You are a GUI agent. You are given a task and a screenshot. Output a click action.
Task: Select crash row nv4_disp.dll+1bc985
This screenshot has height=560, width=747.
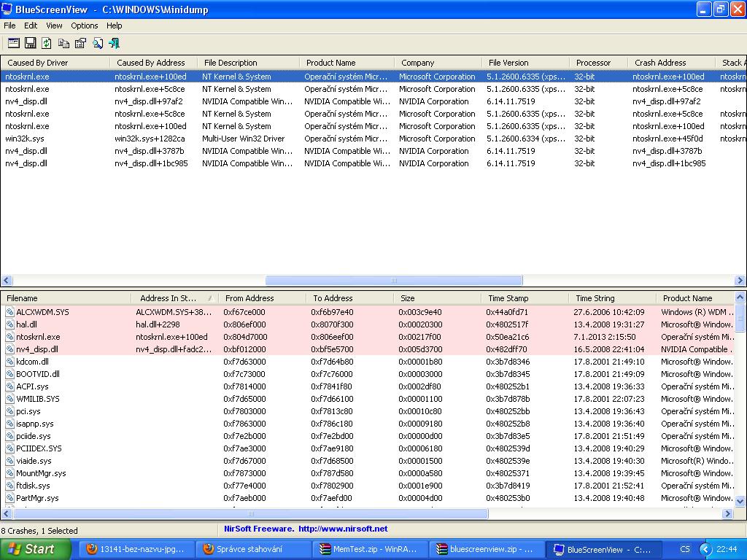tap(373, 163)
